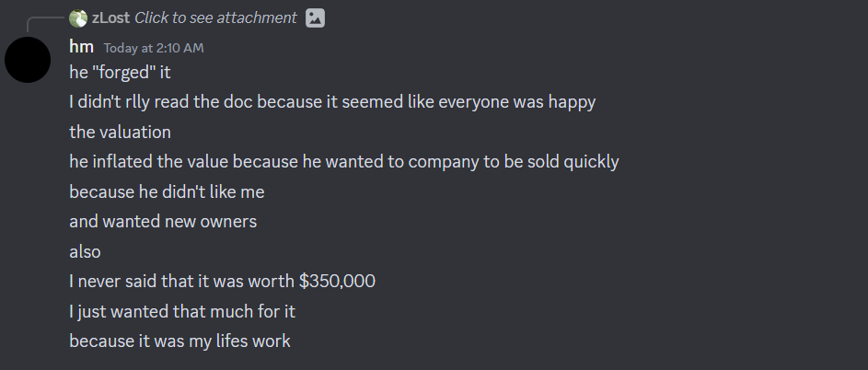Click message "because he didn't like me"

pyautogui.click(x=167, y=191)
